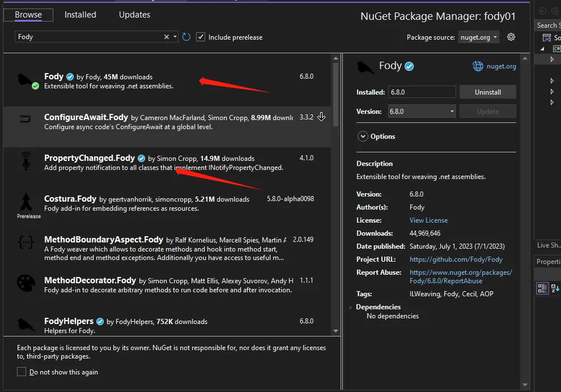Select ConfigureAwait.Fody package icon
This screenshot has width=561, height=392.
25,118
